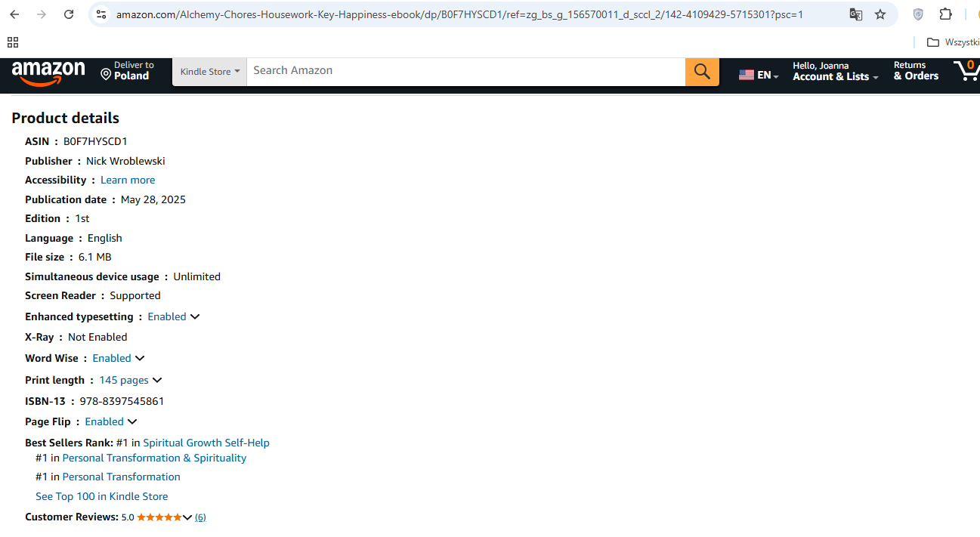Screen dimensions: 980x537
Task: Reload the page with the refresh icon
Action: [69, 14]
